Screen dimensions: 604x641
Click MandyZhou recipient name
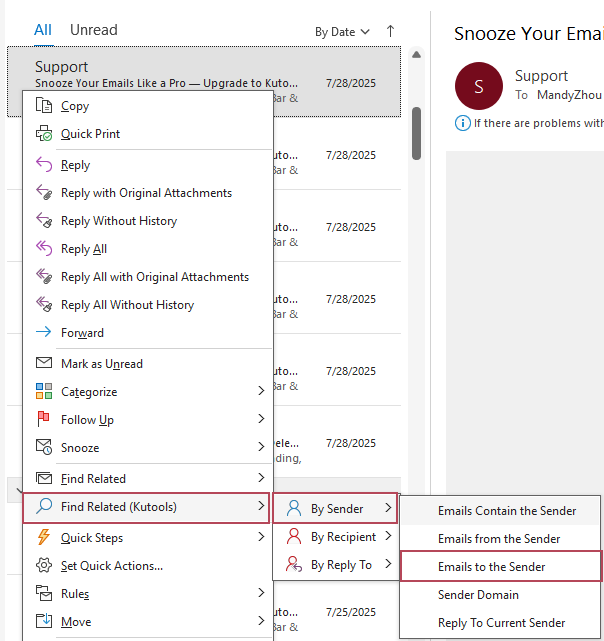(569, 95)
